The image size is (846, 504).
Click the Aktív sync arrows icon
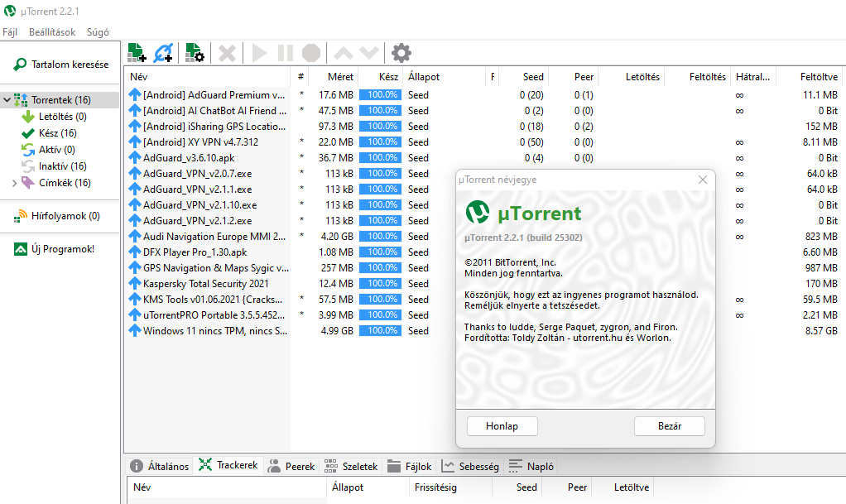[28, 150]
